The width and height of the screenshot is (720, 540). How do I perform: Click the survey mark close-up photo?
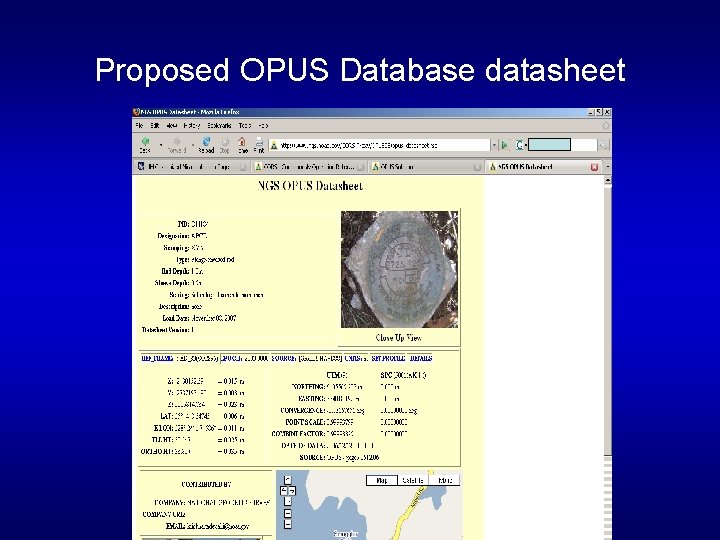click(x=399, y=270)
